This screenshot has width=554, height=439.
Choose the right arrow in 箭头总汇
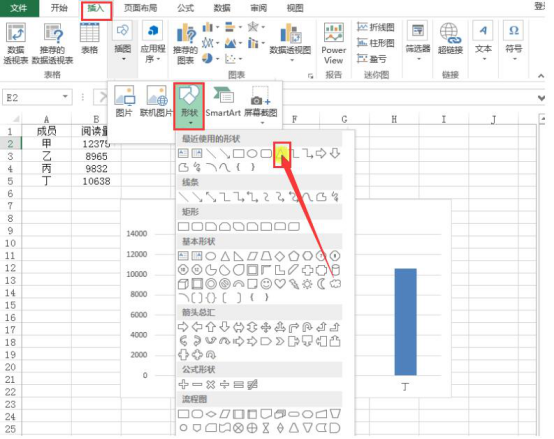pos(183,327)
